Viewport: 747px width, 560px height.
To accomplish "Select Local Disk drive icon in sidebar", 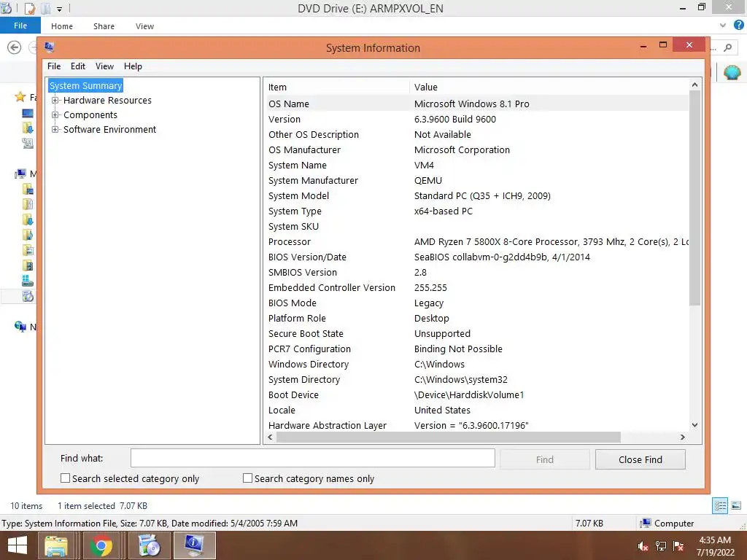I will 28,281.
